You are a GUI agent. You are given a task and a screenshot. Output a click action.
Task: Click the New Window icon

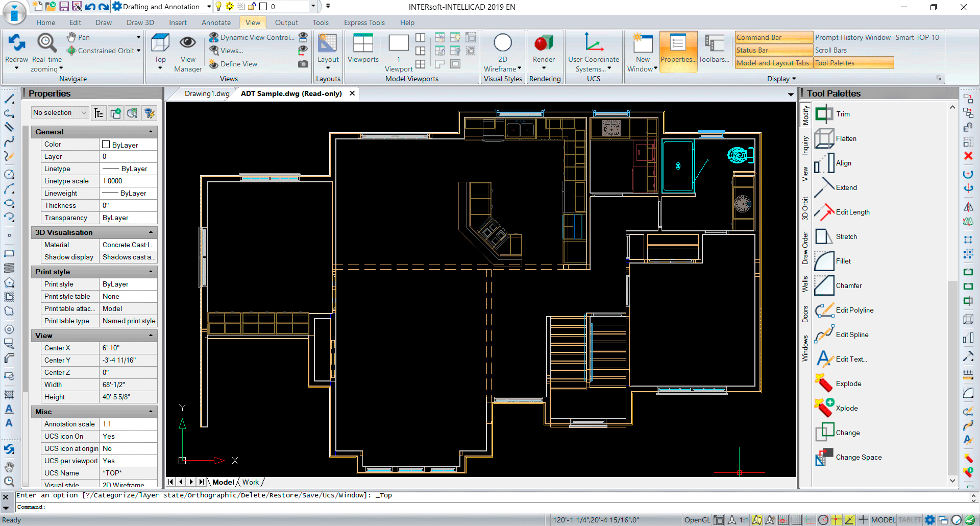(643, 43)
